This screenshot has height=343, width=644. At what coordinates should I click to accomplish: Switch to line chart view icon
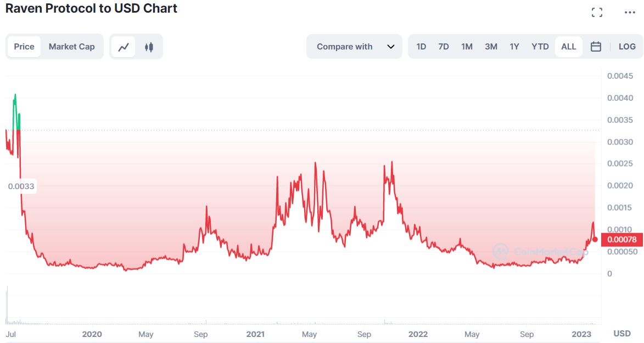(x=124, y=47)
